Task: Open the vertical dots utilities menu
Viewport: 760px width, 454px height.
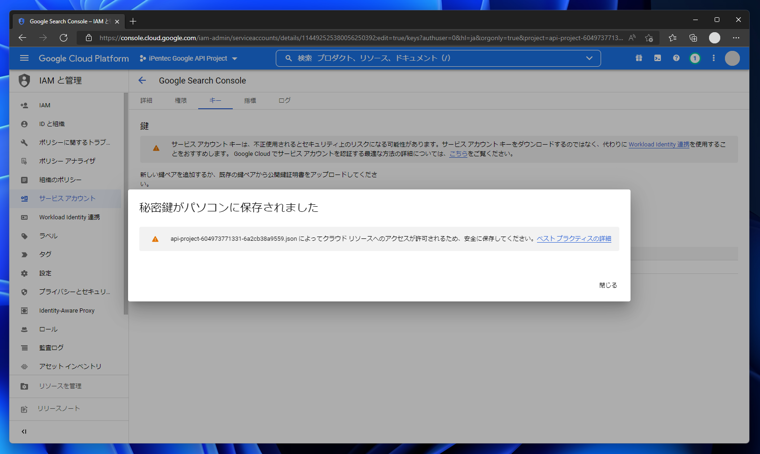Action: click(x=713, y=58)
